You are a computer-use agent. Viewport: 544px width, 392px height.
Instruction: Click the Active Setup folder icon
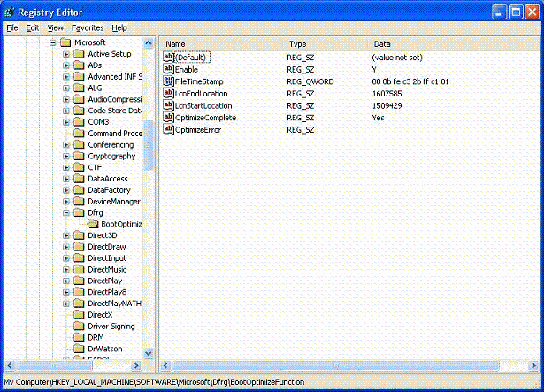click(x=79, y=54)
